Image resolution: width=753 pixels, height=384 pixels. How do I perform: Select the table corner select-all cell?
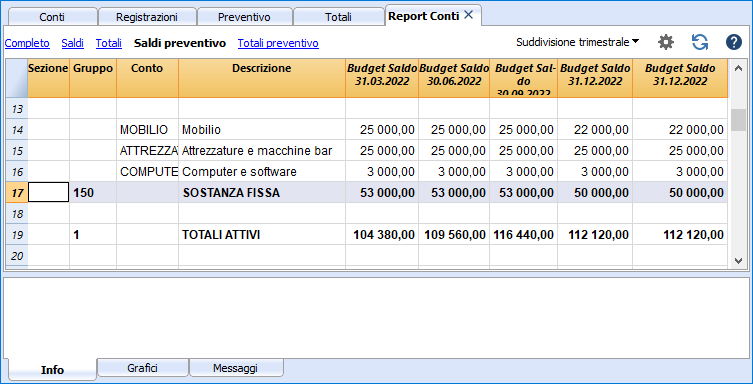[17, 78]
